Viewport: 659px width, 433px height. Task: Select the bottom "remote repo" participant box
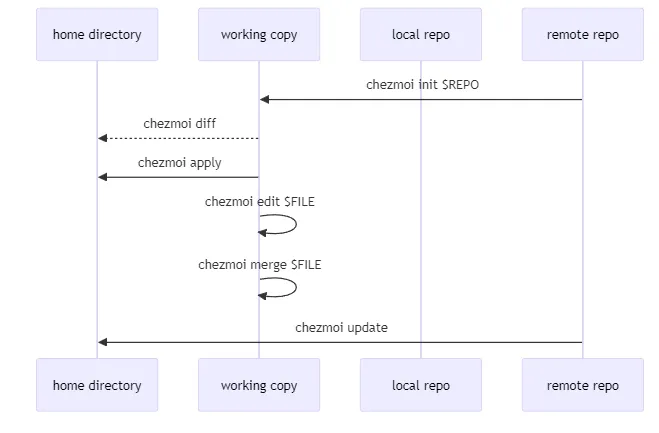[582, 385]
